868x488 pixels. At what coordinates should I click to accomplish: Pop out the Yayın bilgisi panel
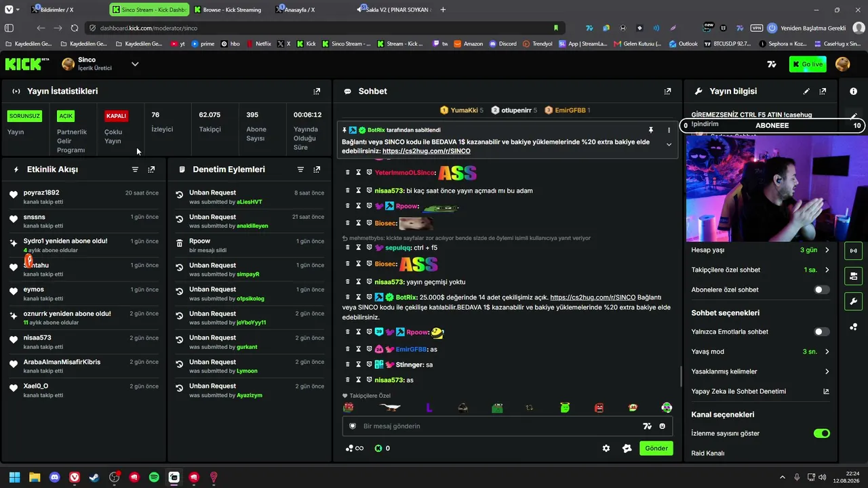point(823,91)
